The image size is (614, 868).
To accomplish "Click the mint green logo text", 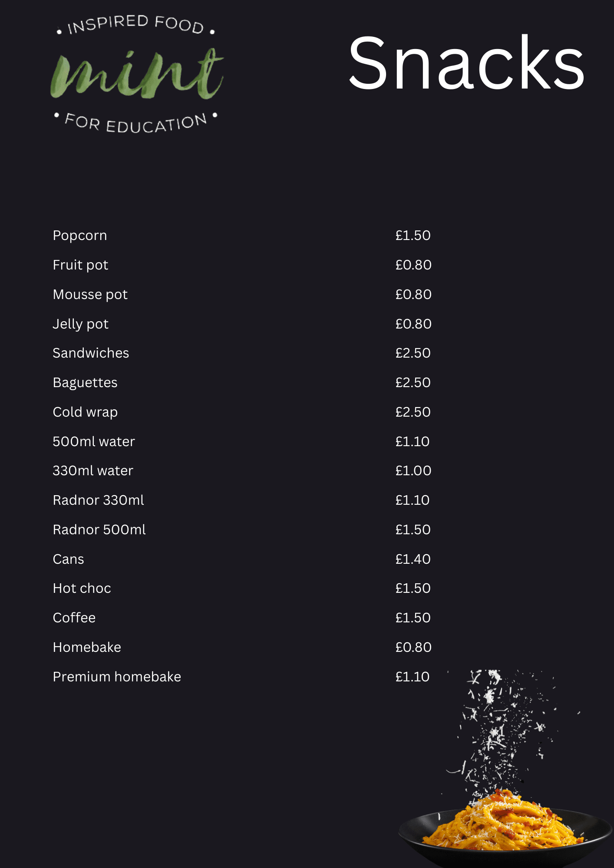I will point(137,73).
